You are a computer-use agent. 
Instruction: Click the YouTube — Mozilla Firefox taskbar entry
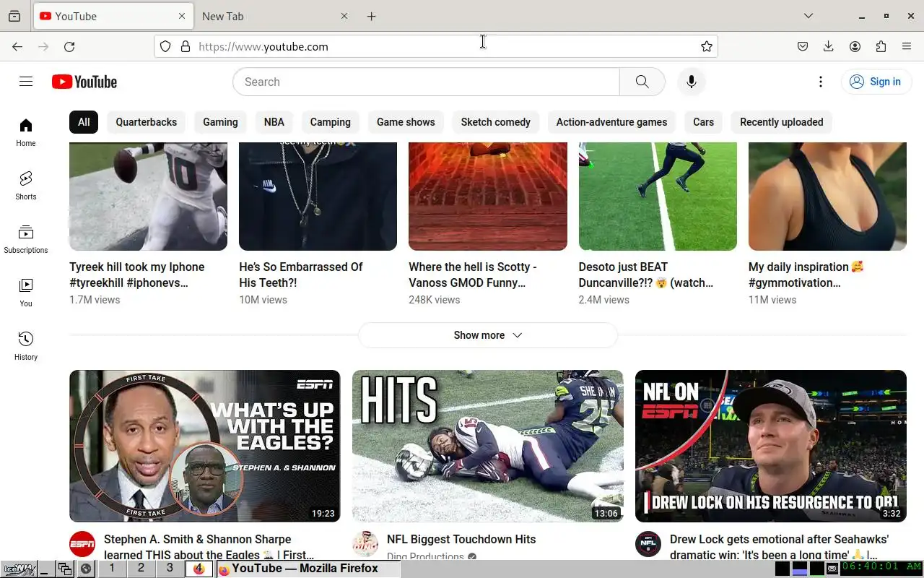(x=308, y=569)
